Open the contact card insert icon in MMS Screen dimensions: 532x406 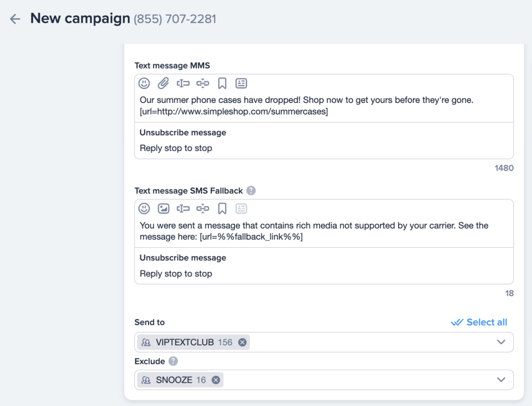tap(241, 83)
